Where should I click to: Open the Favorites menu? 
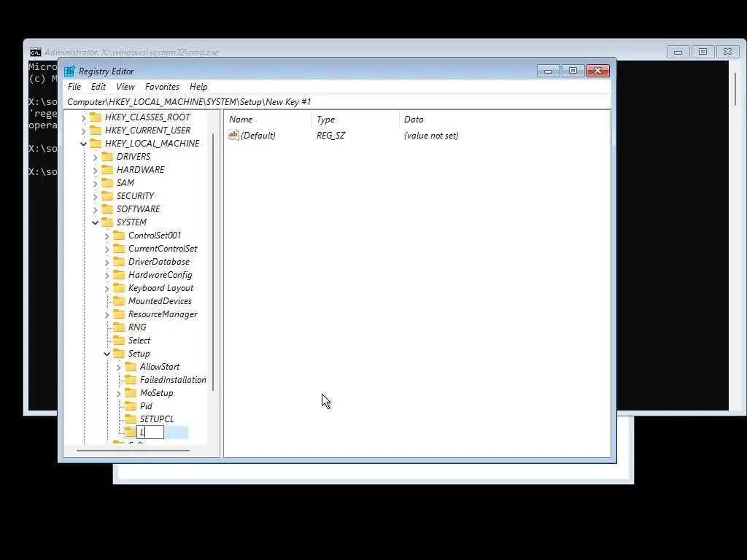click(162, 87)
